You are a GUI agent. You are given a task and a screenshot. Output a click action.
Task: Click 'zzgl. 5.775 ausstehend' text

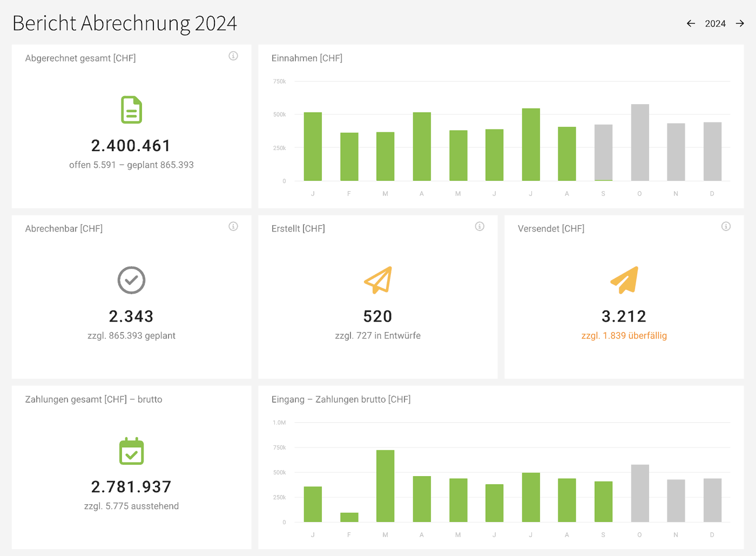click(131, 506)
